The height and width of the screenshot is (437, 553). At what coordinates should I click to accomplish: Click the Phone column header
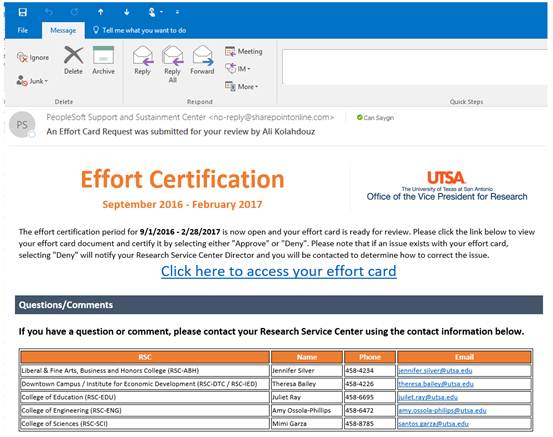(x=370, y=357)
